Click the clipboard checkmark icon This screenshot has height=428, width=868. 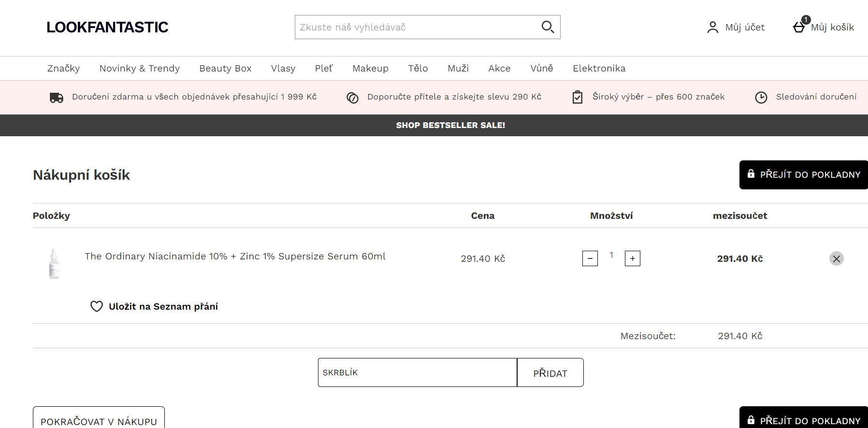tap(578, 97)
